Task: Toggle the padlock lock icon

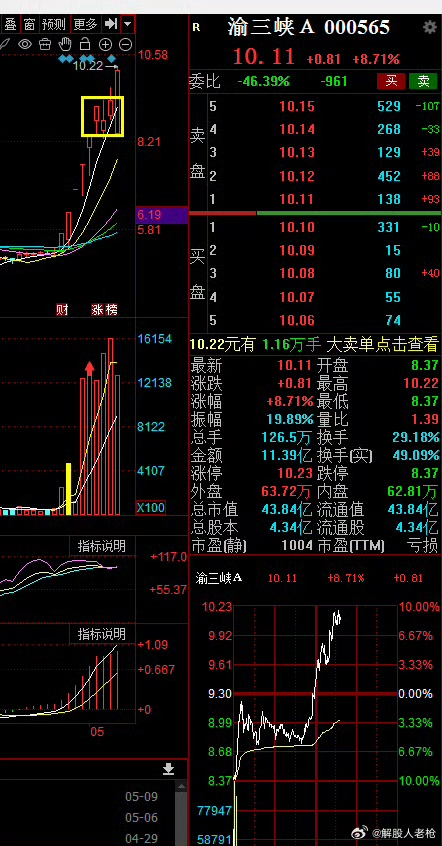Action: [x=85, y=44]
